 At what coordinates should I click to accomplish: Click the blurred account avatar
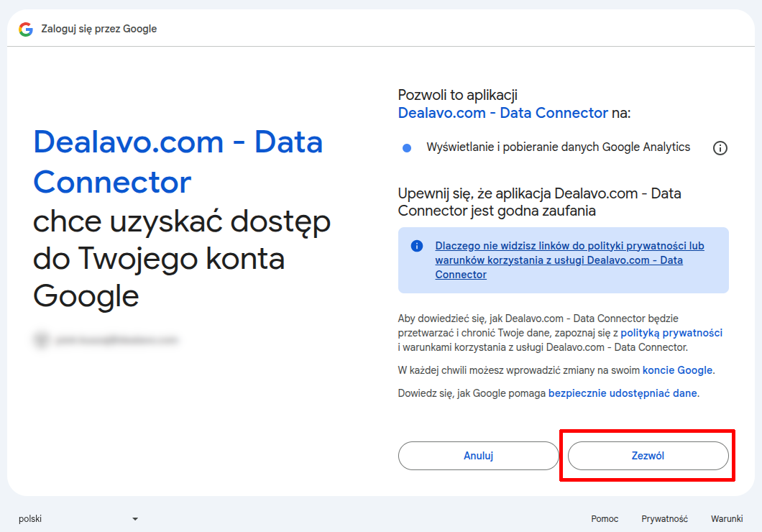pyautogui.click(x=42, y=339)
